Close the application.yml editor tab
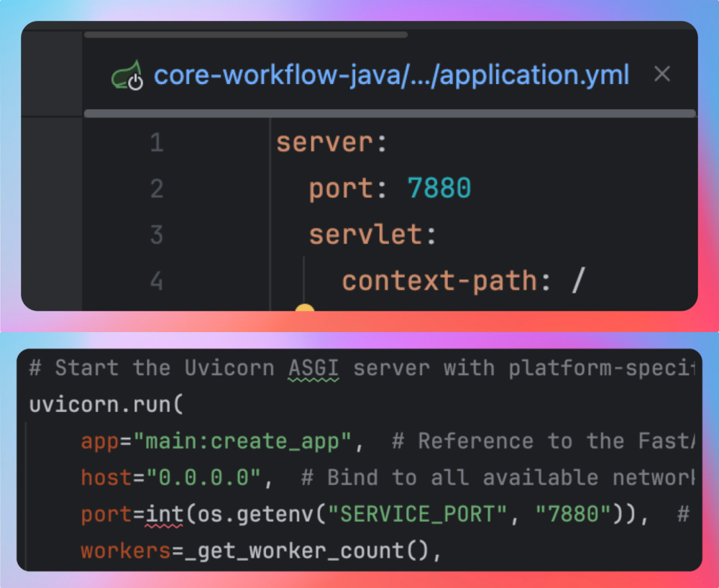This screenshot has height=588, width=719. coord(661,74)
